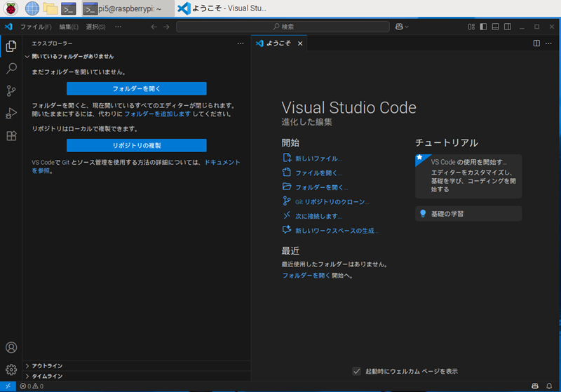The image size is (561, 392).
Task: Click the remote connection status bar icon
Action: click(x=8, y=386)
